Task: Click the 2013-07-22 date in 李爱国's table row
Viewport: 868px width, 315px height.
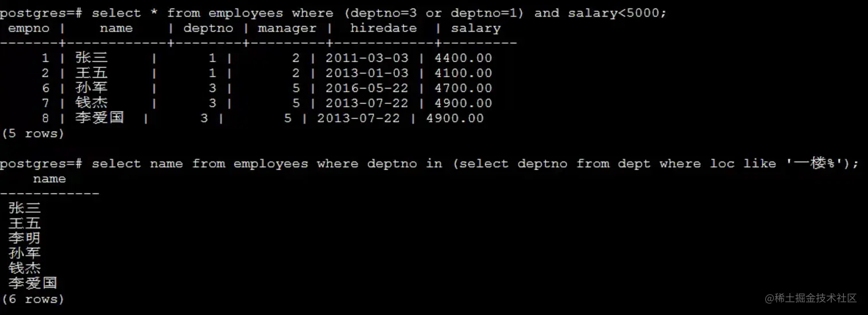Action: pyautogui.click(x=359, y=118)
